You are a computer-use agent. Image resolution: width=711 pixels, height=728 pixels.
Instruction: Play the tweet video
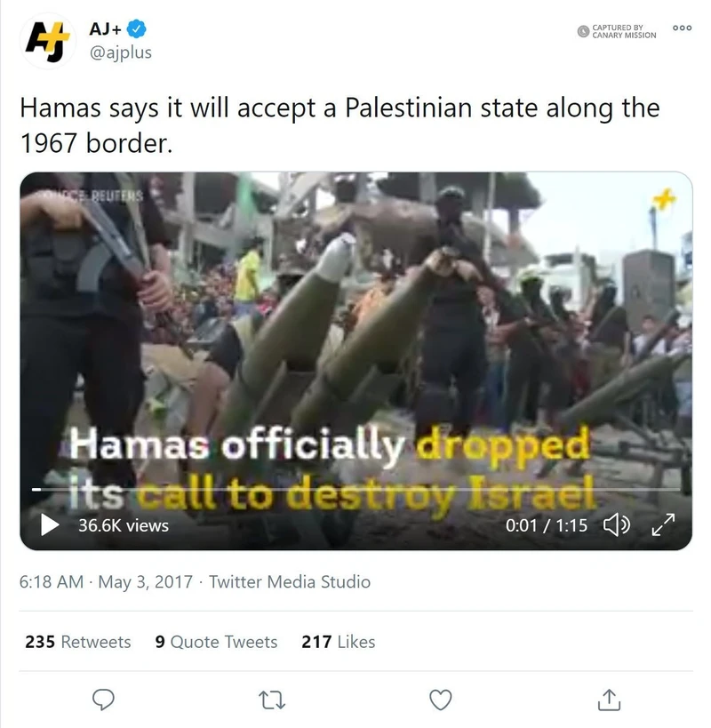pyautogui.click(x=49, y=524)
